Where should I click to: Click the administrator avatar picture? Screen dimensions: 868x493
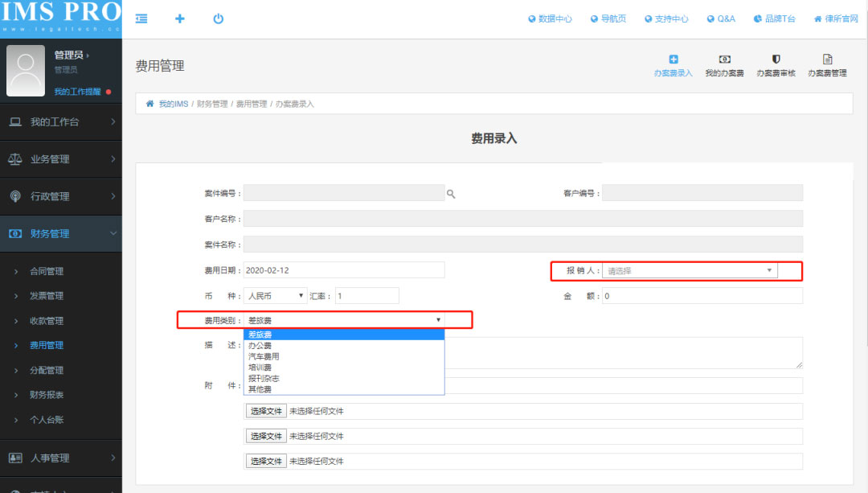point(26,71)
